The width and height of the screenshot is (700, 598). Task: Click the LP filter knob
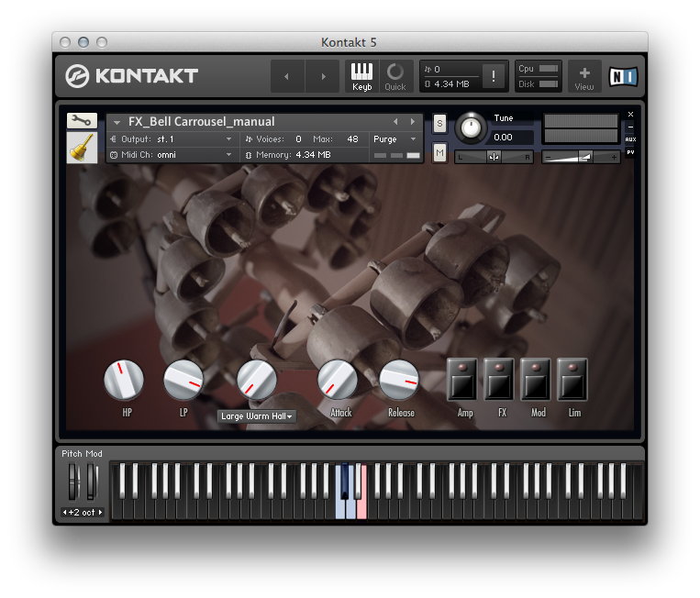[183, 380]
